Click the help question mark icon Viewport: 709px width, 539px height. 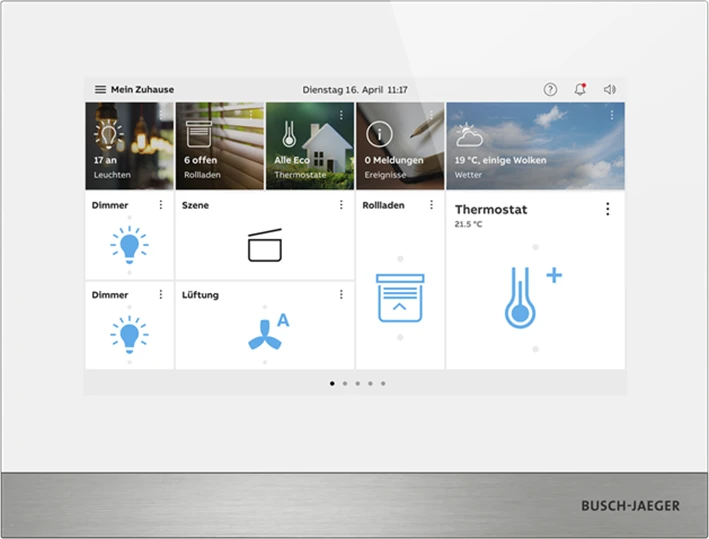[550, 90]
